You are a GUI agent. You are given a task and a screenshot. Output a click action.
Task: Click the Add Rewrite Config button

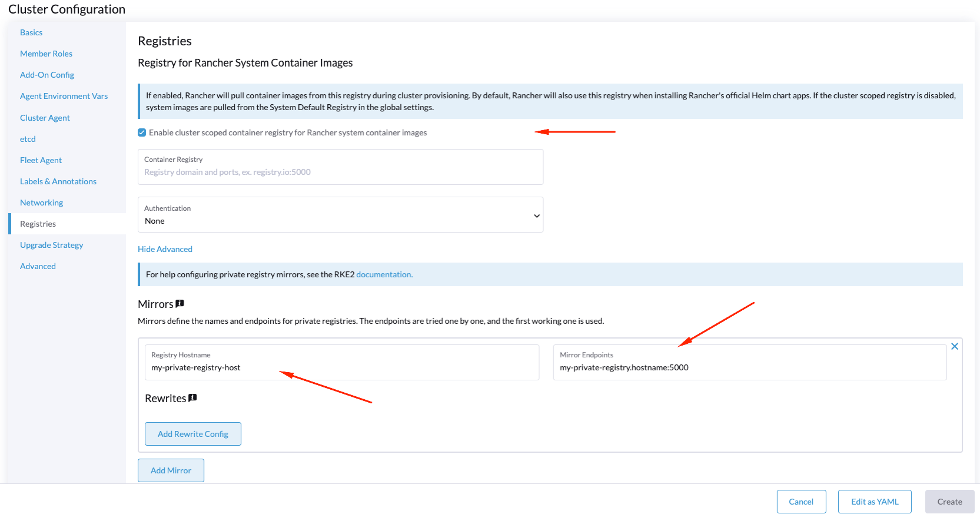193,434
